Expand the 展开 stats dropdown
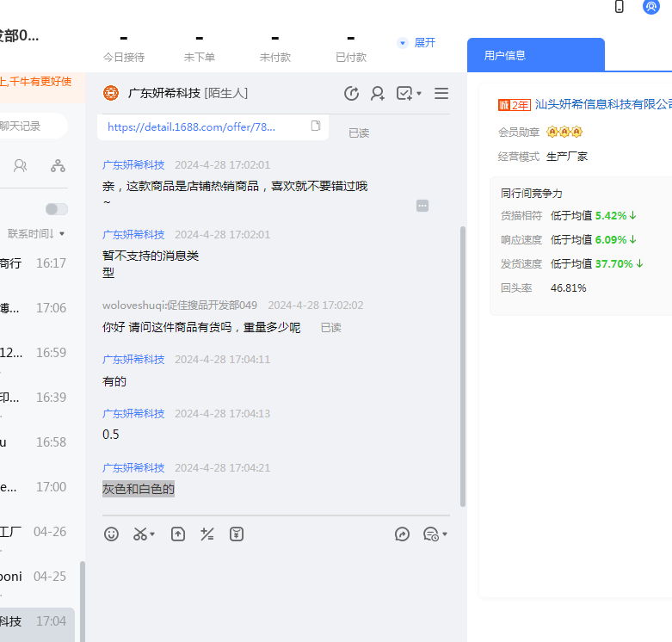This screenshot has width=672, height=642. tap(416, 43)
